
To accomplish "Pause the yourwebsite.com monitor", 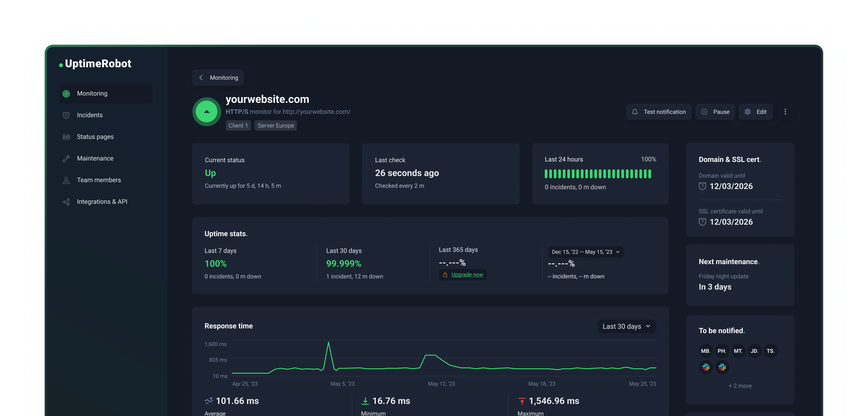I will 715,112.
